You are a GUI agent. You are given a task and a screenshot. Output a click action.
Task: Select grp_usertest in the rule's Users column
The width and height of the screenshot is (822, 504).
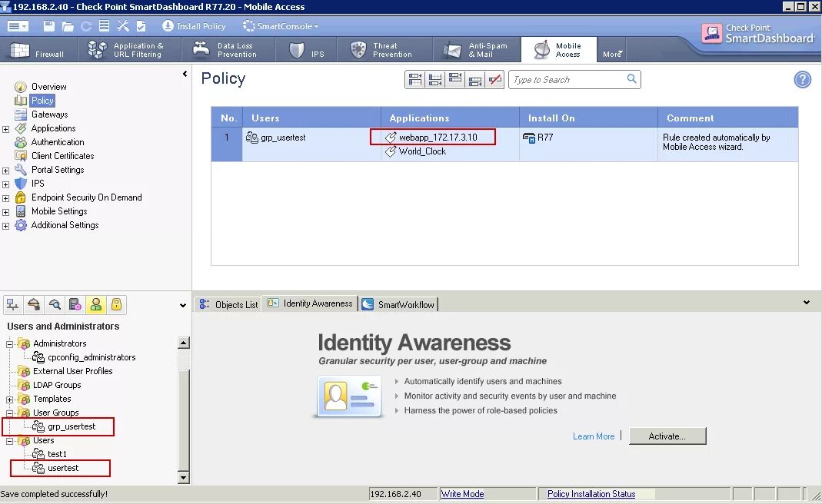[x=276, y=138]
